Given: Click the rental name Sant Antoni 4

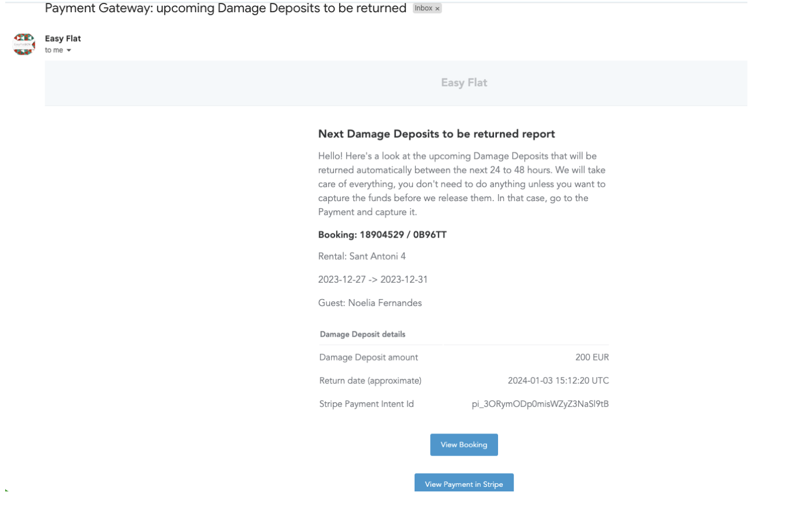Looking at the screenshot, I should click(x=361, y=256).
